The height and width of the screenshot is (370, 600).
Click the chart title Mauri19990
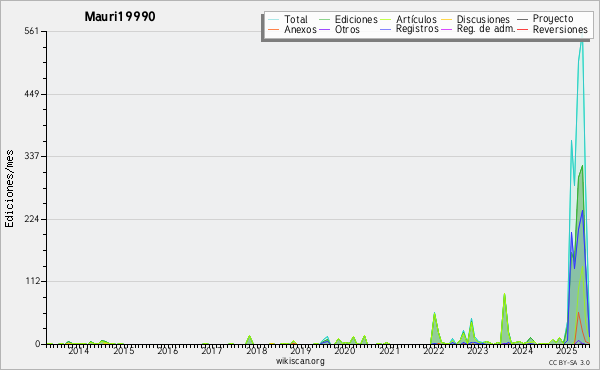pyautogui.click(x=120, y=16)
